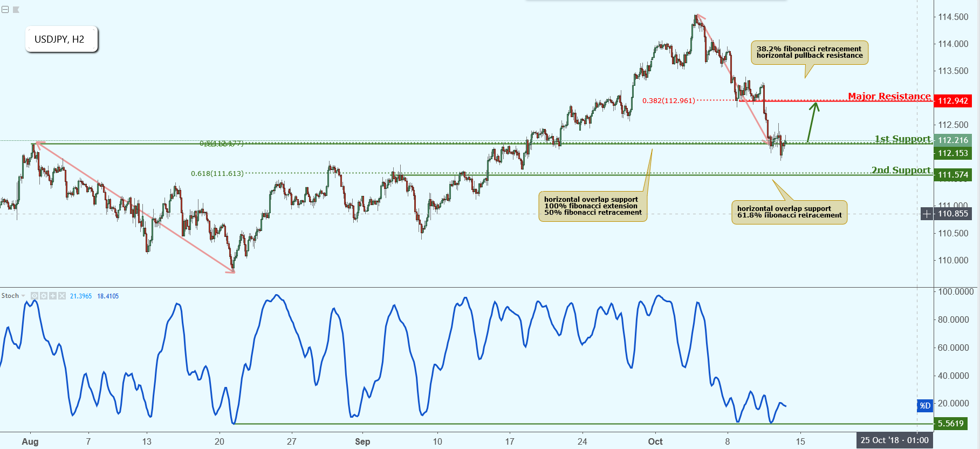Click the Sep label on the time axis
Screen dimensions: 980x449
click(x=362, y=441)
